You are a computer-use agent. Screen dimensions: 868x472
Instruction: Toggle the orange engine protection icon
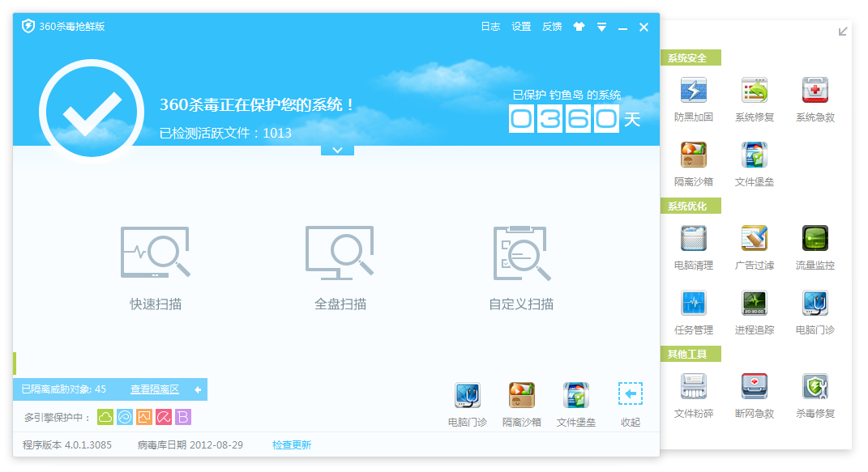pyautogui.click(x=144, y=417)
